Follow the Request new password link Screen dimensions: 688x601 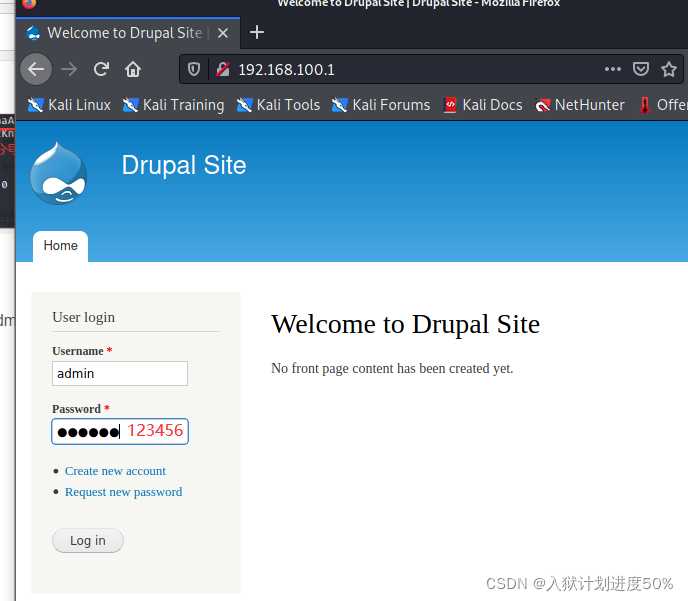(123, 492)
